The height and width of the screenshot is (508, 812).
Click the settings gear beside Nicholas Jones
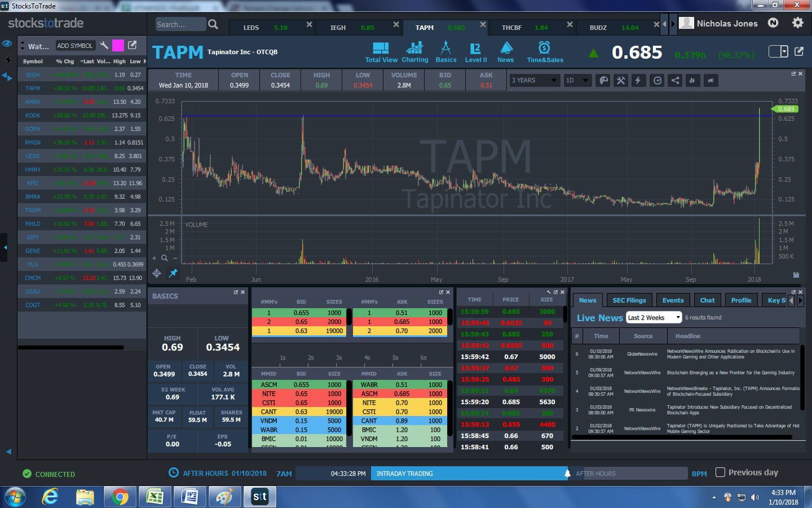797,23
